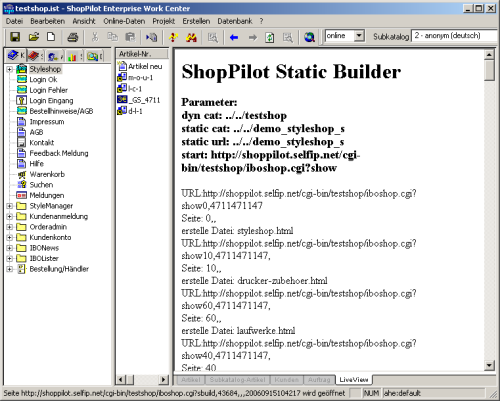Select the Kunden bottom tab

286,380
